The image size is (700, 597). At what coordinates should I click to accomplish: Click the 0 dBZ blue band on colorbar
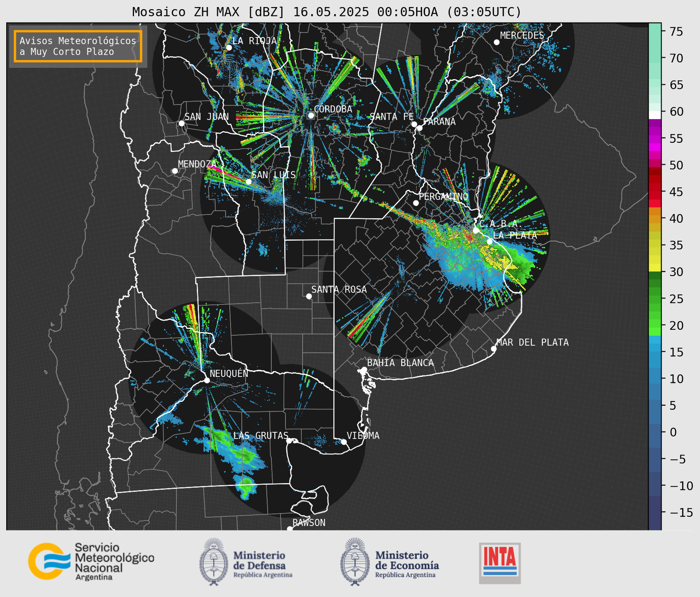tap(655, 432)
